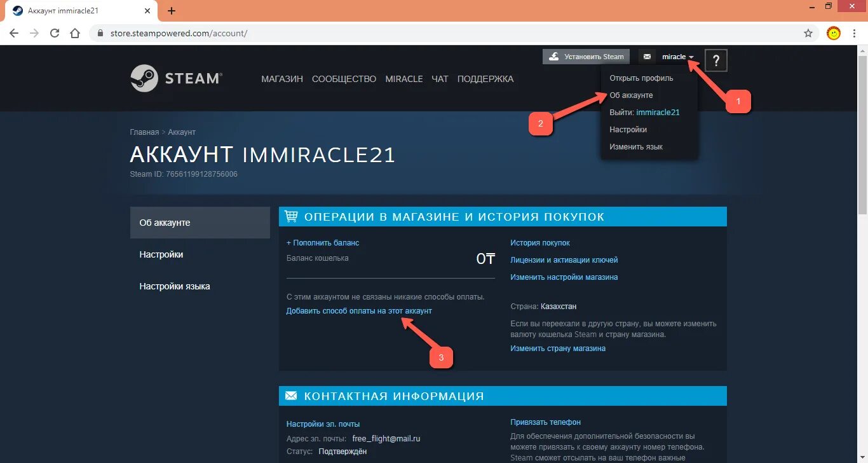This screenshot has width=868, height=463.
Task: Click Изменить страну магазина link
Action: pos(558,349)
